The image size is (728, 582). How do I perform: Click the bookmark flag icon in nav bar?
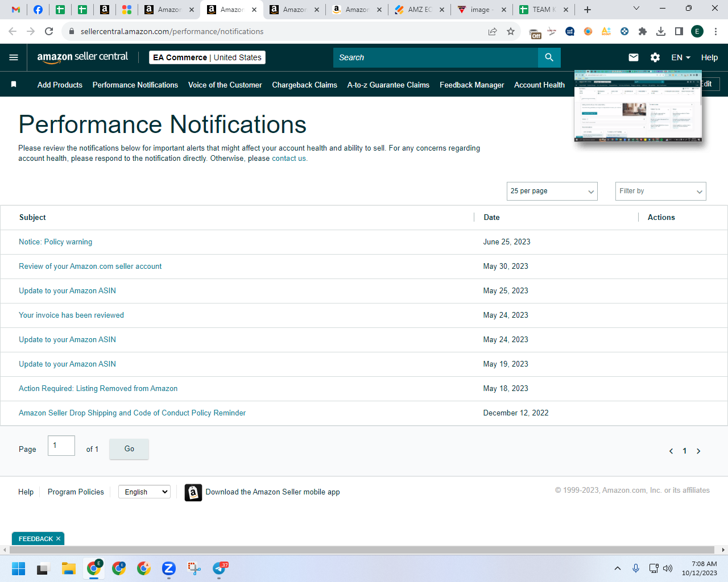(x=14, y=84)
